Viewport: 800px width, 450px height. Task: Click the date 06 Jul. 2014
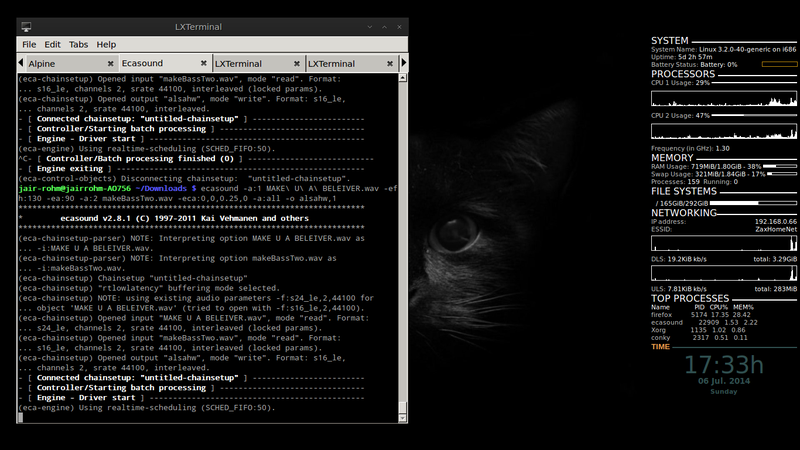click(723, 381)
